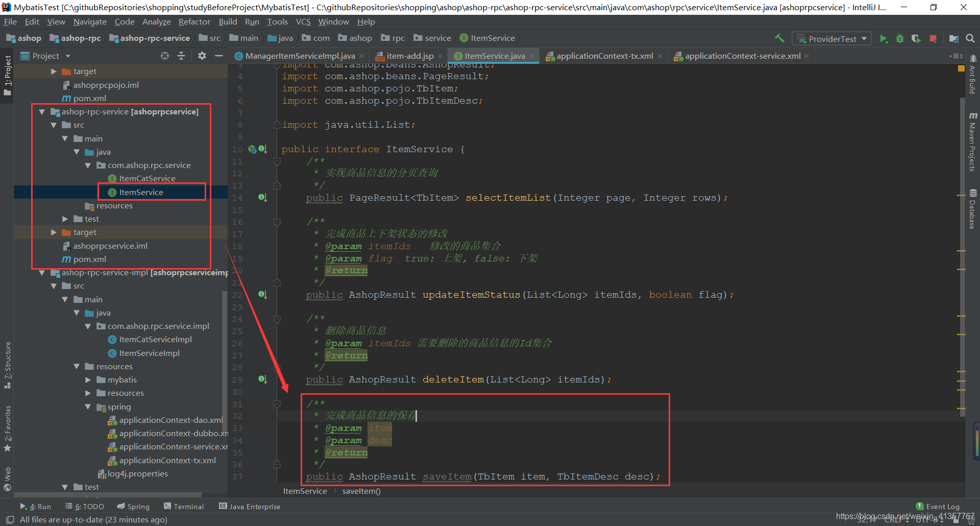980x526 pixels.
Task: Open the 4: Run tool window button
Action: click(x=36, y=507)
